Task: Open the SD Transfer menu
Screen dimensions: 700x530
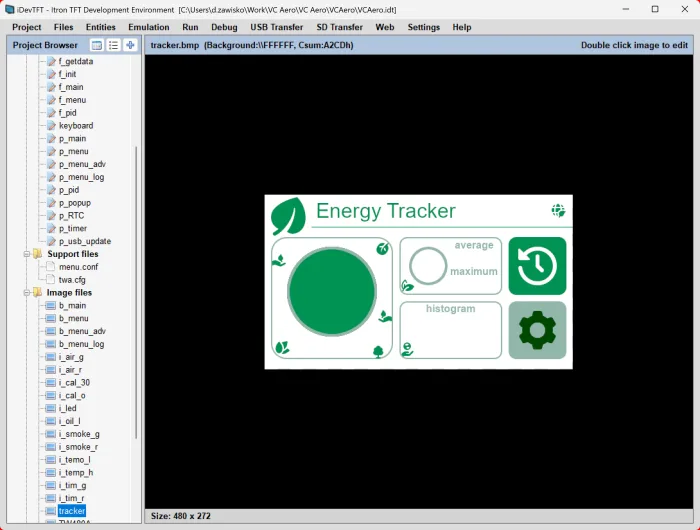Action: tap(339, 27)
